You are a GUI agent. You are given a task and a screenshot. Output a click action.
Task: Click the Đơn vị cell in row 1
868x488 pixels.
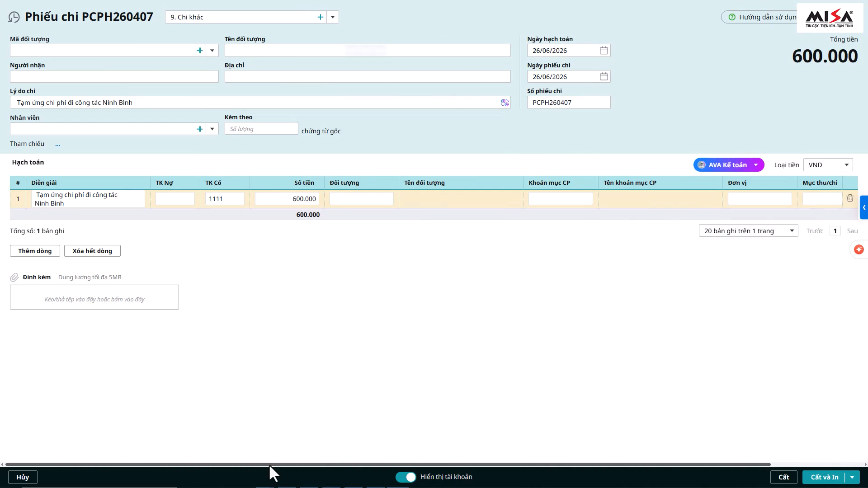tap(760, 199)
